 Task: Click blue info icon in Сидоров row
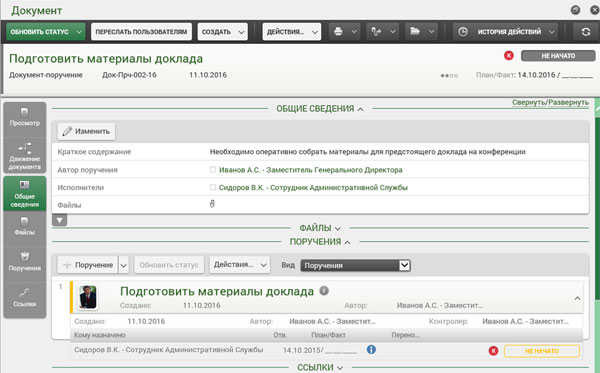(x=371, y=349)
